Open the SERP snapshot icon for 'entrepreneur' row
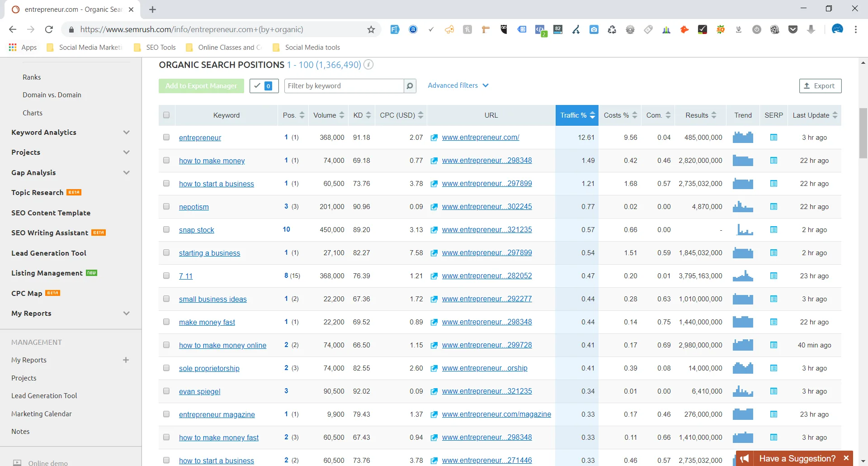Viewport: 868px width, 466px height. pos(774,137)
